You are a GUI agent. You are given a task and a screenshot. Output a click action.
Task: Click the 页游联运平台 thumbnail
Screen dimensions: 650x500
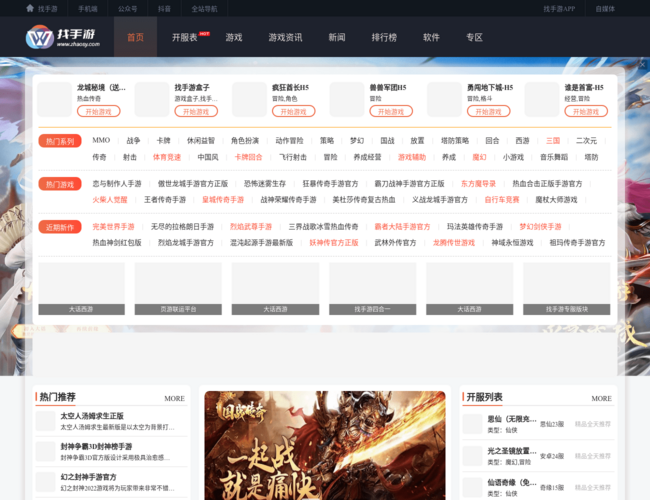click(x=178, y=289)
